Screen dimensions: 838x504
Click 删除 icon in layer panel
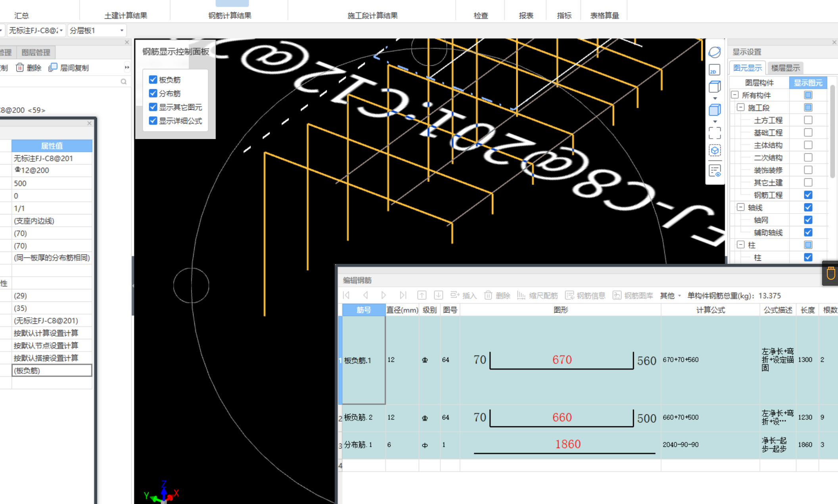click(29, 68)
